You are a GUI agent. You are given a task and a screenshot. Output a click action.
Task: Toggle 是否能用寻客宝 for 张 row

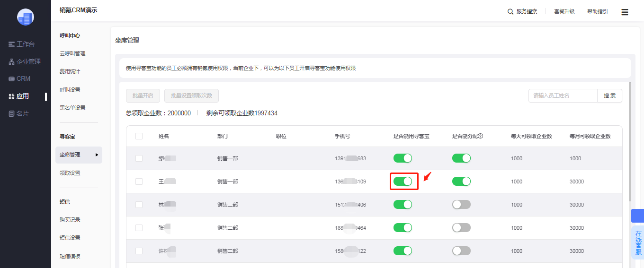(402, 228)
